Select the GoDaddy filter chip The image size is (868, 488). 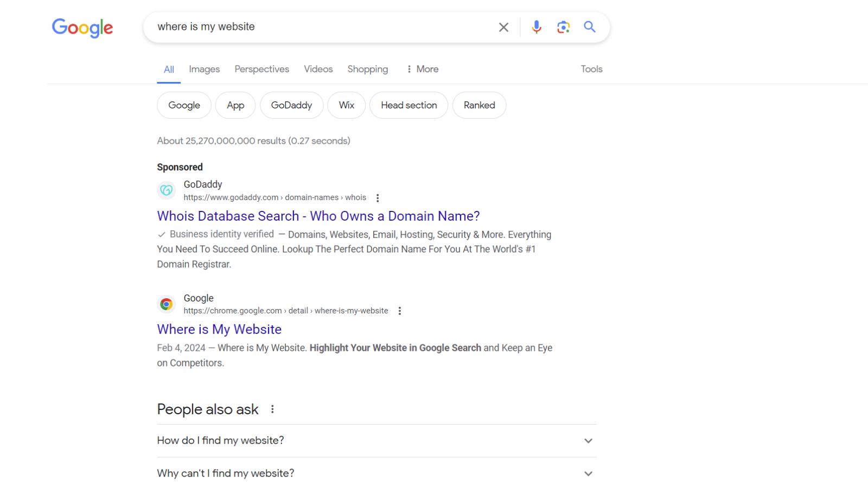291,105
